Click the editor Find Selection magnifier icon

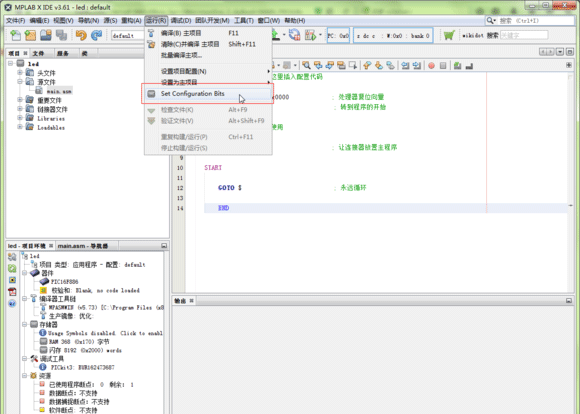point(306,65)
